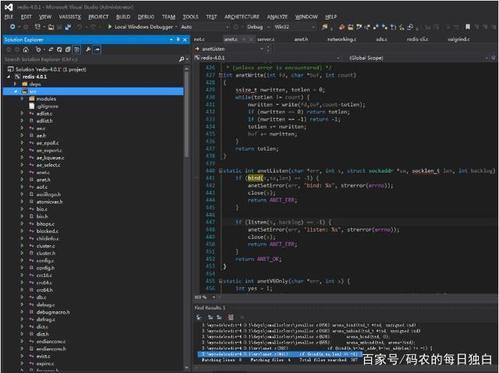Click the Open File toolbar icon
The width and height of the screenshot is (499, 373).
(51, 27)
